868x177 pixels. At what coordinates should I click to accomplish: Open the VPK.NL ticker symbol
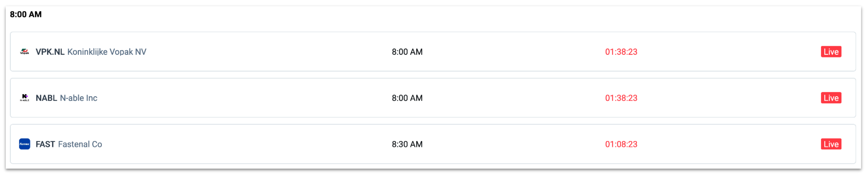[50, 52]
